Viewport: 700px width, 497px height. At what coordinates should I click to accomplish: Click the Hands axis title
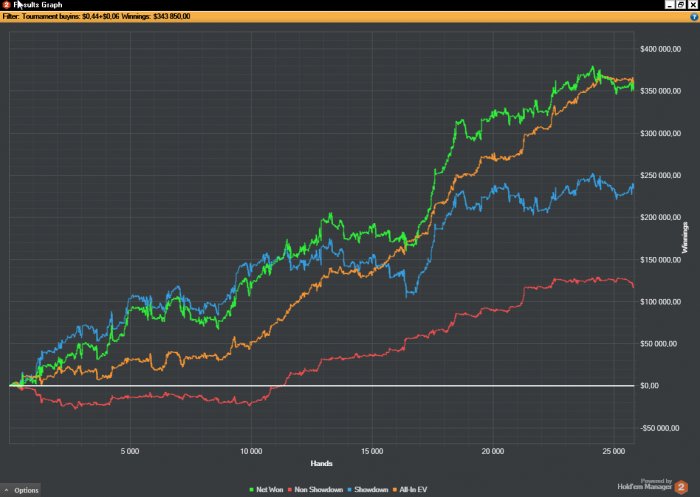pyautogui.click(x=321, y=463)
